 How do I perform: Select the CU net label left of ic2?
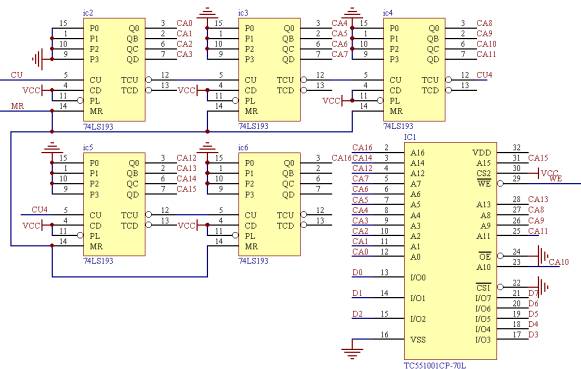[17, 75]
